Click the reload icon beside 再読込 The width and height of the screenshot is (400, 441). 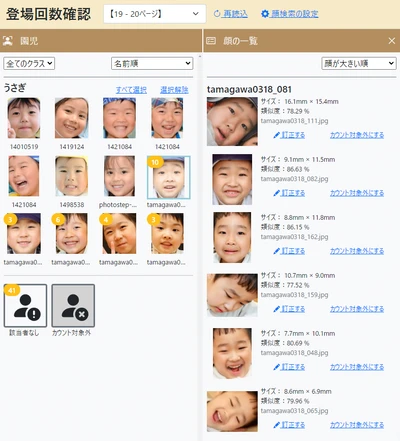coord(217,14)
